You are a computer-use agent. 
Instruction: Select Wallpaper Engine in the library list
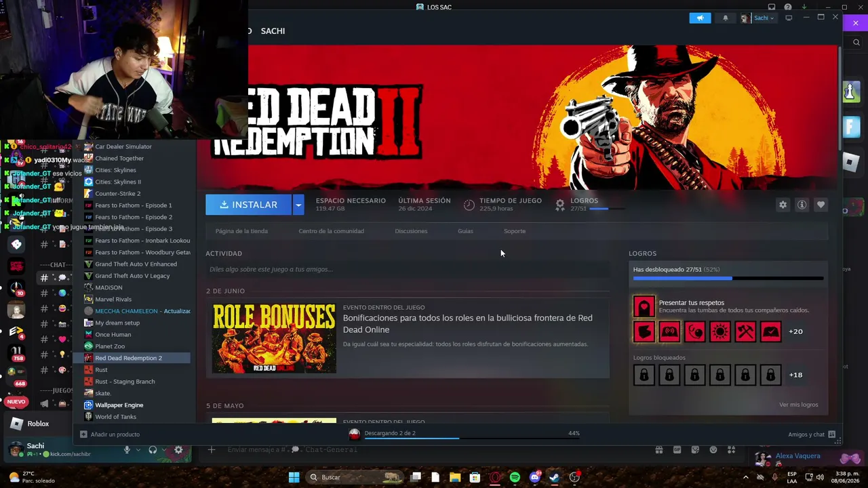tap(119, 405)
